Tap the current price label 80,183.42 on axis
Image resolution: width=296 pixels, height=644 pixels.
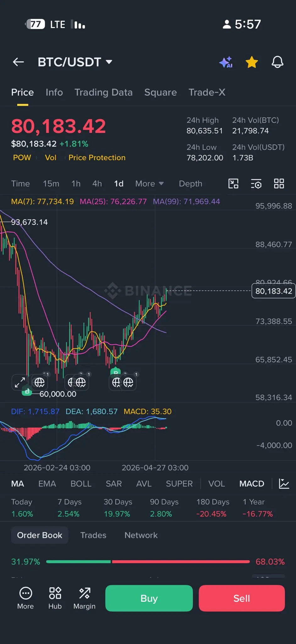click(273, 291)
